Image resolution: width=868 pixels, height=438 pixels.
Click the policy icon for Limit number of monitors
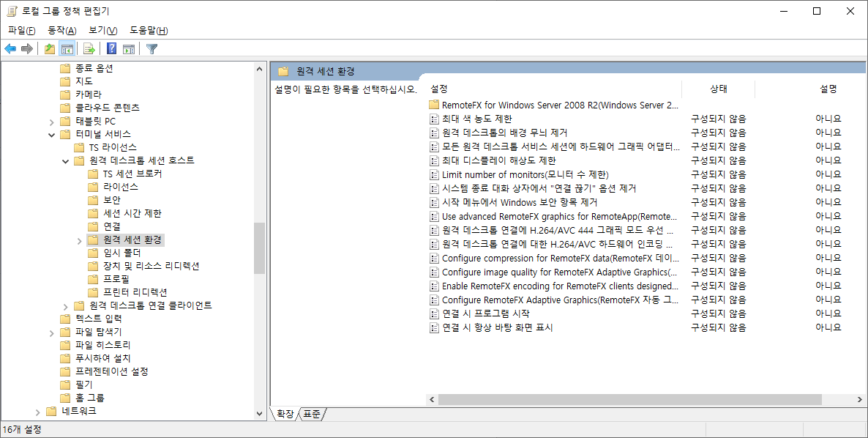[434, 174]
